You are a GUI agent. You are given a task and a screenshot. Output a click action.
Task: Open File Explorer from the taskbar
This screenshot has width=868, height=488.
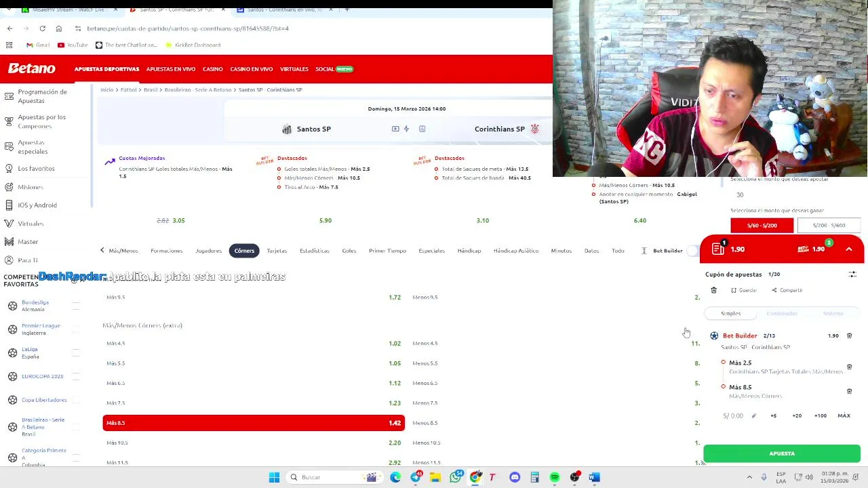click(x=435, y=477)
